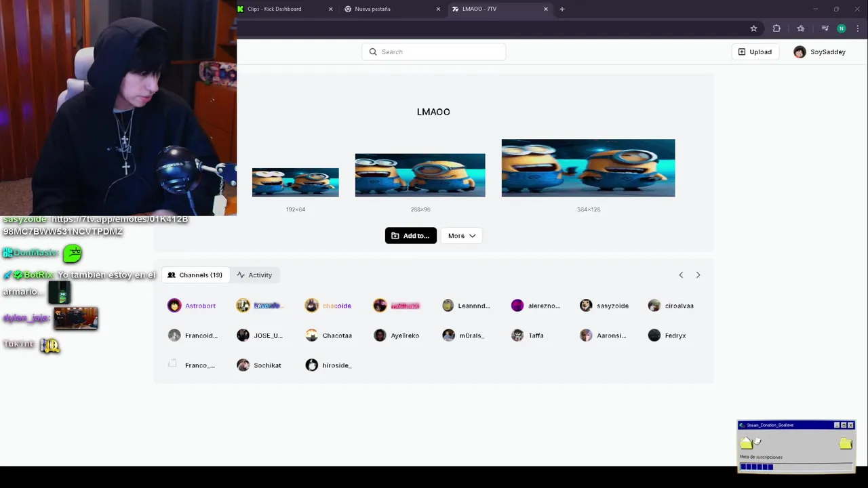Open Taffa channel avatar
This screenshot has height=488, width=868.
click(x=517, y=335)
